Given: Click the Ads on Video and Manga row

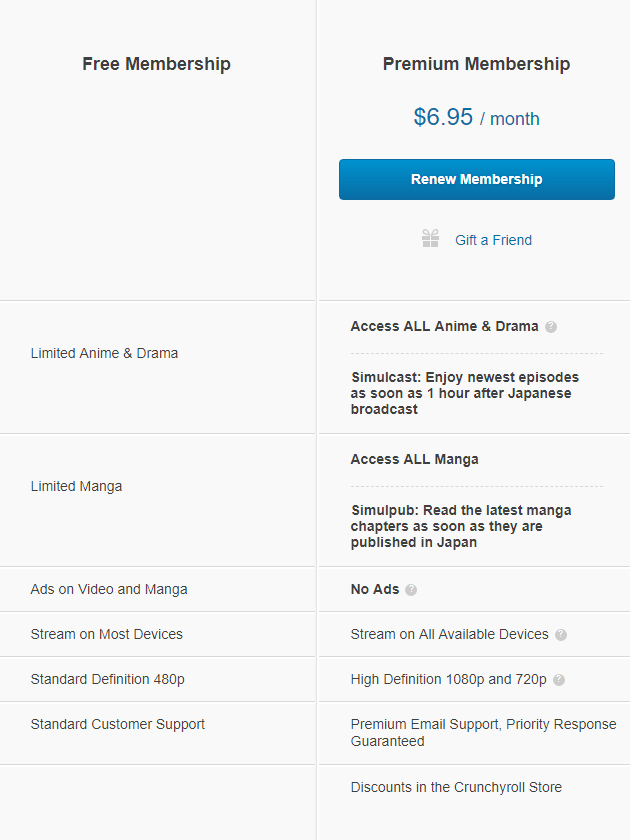Looking at the screenshot, I should point(108,589).
